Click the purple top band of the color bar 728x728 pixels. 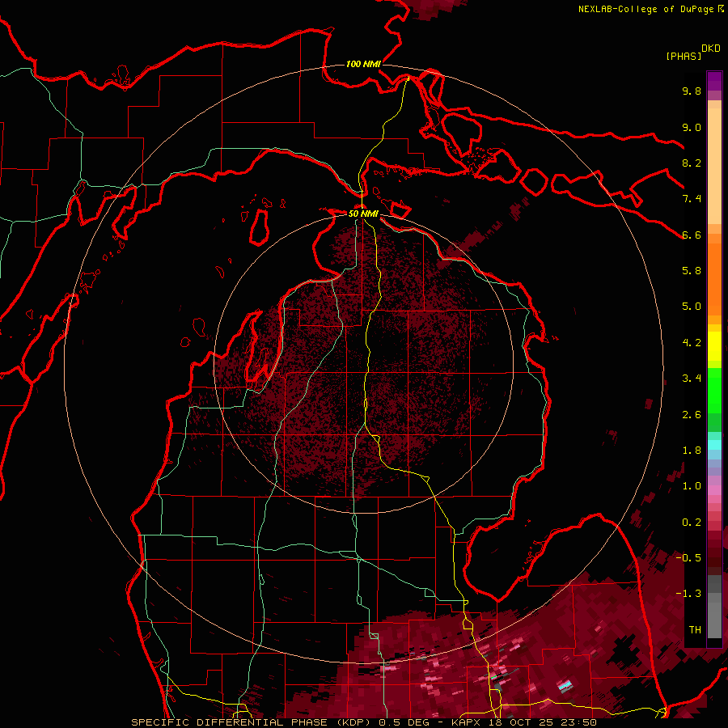pyautogui.click(x=714, y=81)
